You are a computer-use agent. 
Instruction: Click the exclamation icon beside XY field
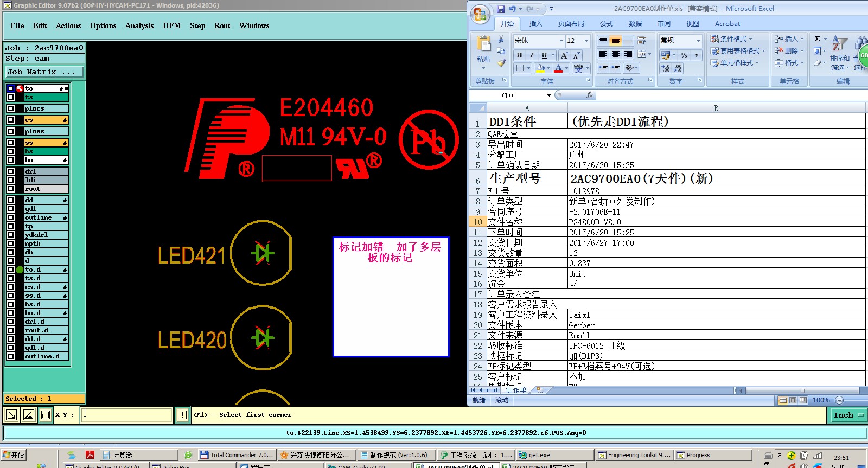click(182, 415)
